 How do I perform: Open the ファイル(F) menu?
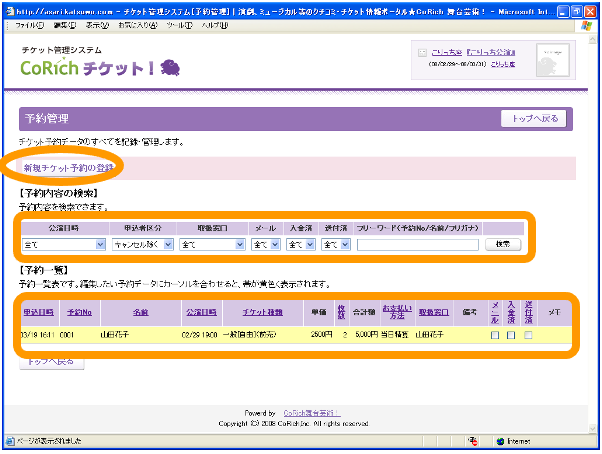click(x=30, y=24)
